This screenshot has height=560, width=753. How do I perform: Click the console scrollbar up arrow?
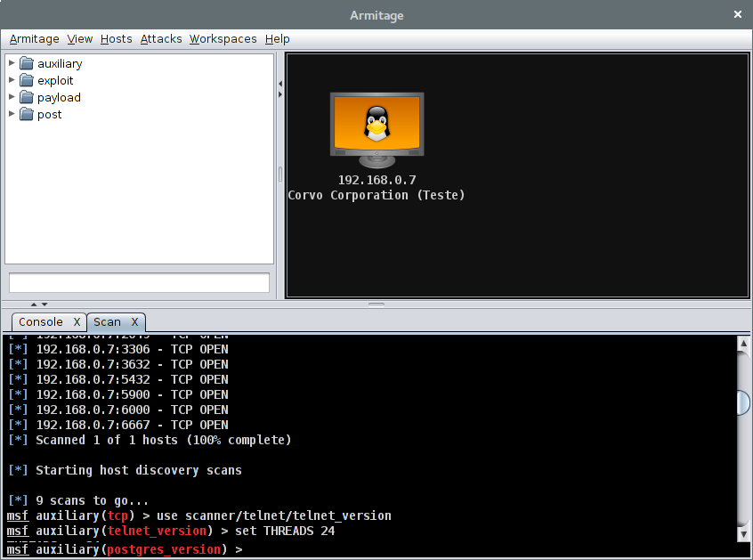[743, 343]
